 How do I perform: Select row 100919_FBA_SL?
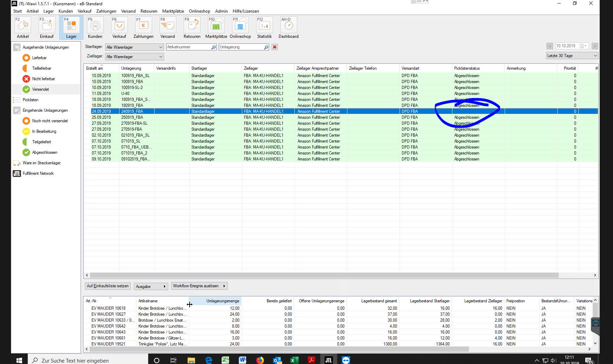click(x=341, y=76)
